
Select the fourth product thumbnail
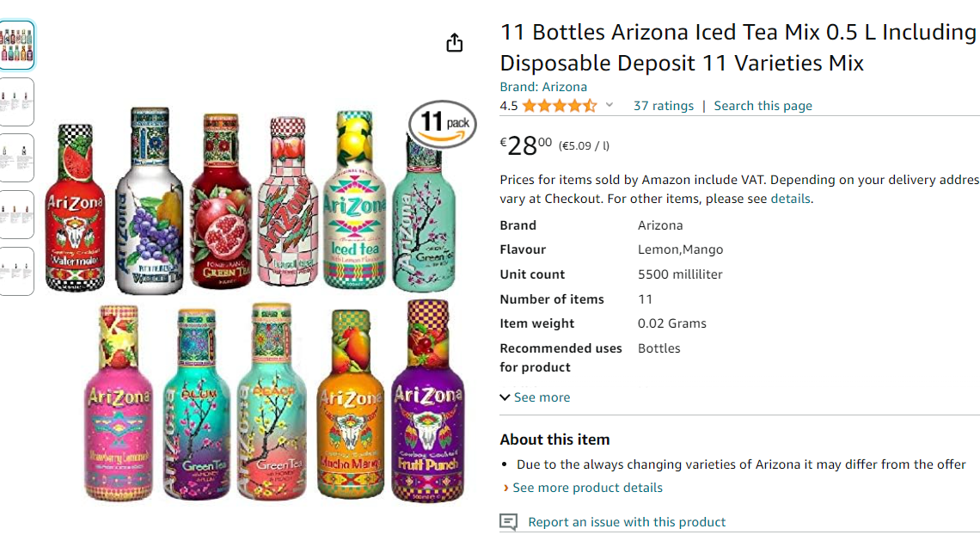click(x=16, y=214)
